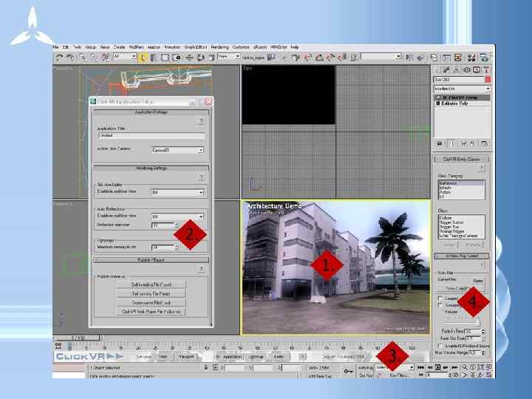The height and width of the screenshot is (399, 532).
Task: Click the help question button in Rendering Settings
Action: (201, 177)
